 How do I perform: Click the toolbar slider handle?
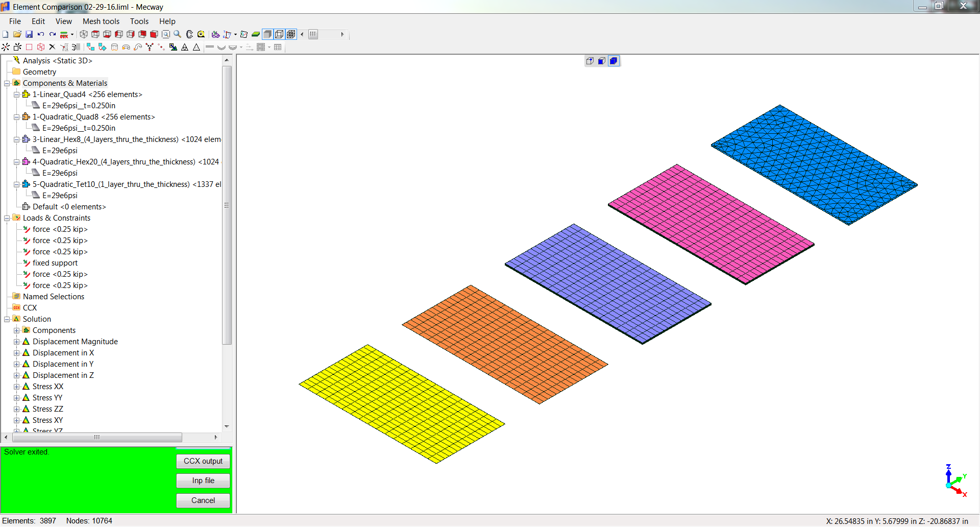pos(313,34)
